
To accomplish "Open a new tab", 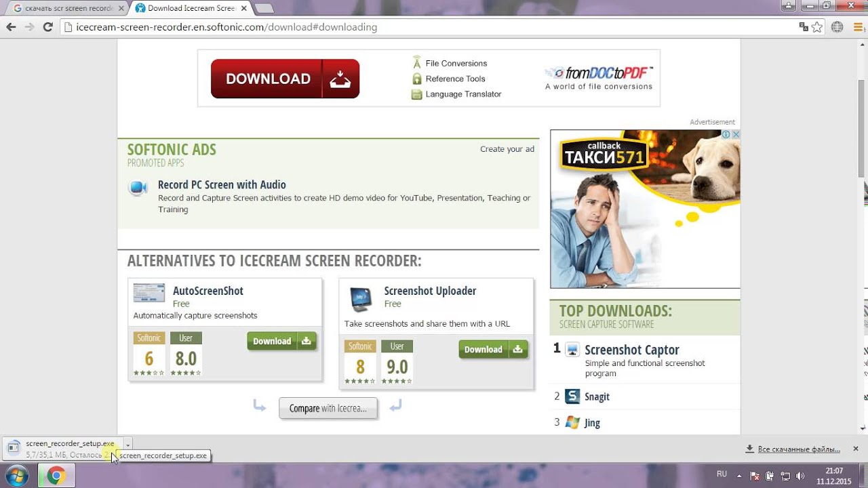I will [x=263, y=8].
